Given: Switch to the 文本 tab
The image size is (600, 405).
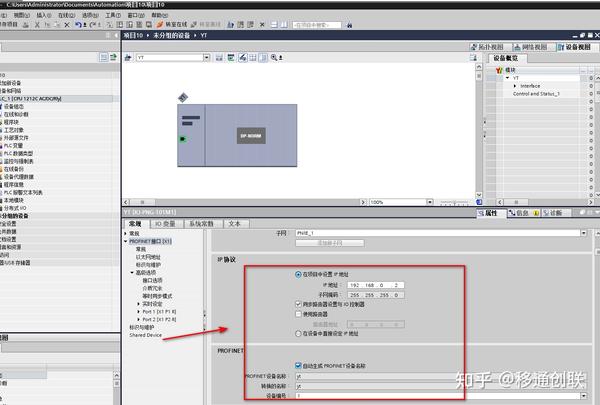Looking at the screenshot, I should click(235, 224).
